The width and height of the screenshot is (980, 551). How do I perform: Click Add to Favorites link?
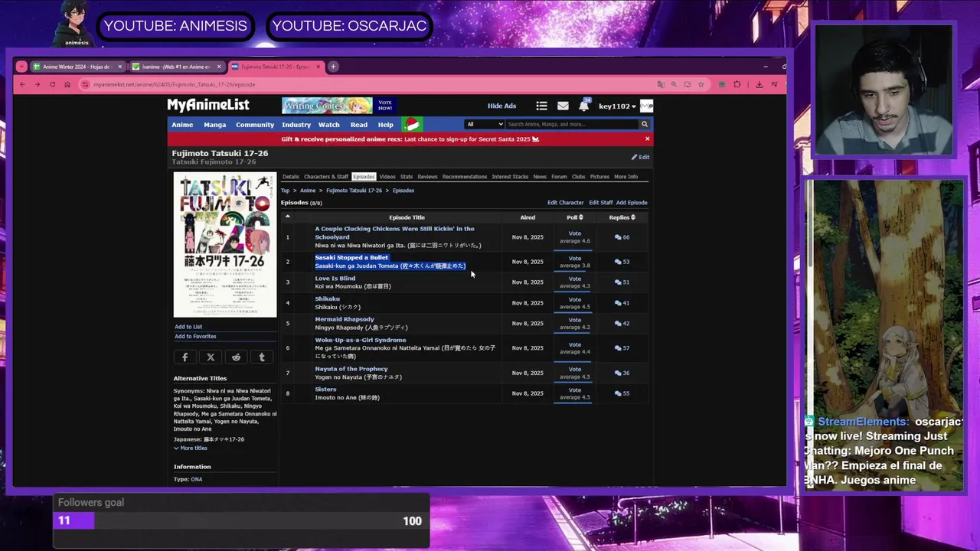click(x=195, y=336)
